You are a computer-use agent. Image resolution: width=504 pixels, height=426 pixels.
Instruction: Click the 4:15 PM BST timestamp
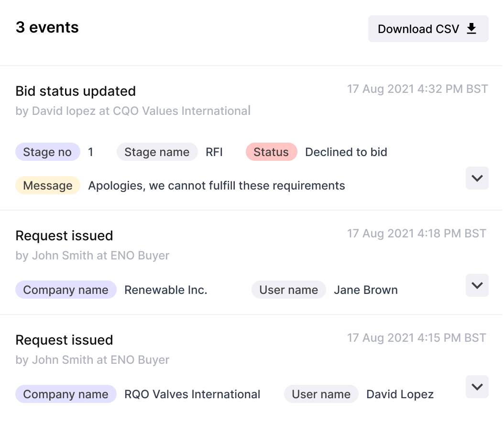click(x=416, y=337)
